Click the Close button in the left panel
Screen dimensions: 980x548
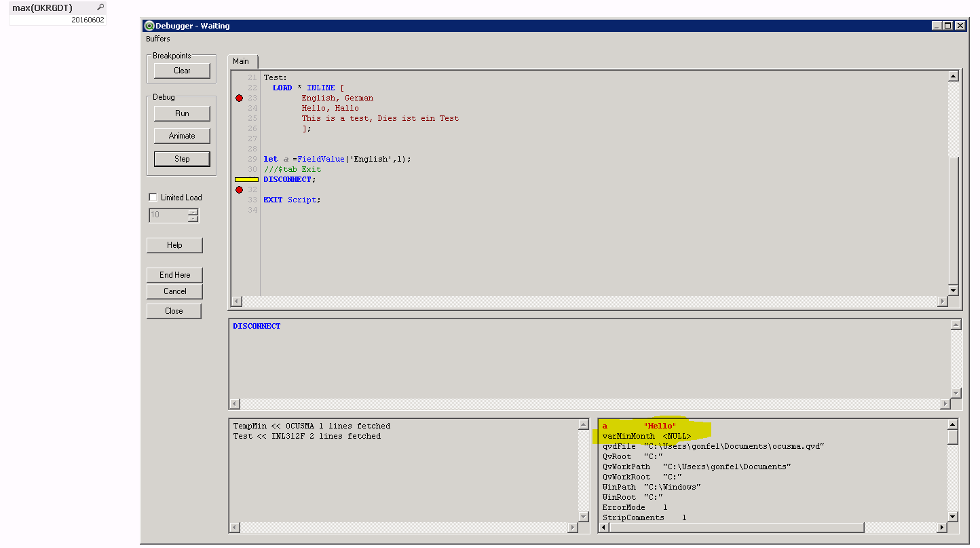coord(174,311)
